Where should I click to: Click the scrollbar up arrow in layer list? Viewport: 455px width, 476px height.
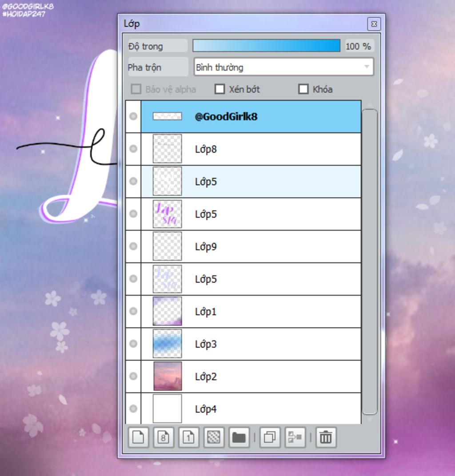(370, 104)
